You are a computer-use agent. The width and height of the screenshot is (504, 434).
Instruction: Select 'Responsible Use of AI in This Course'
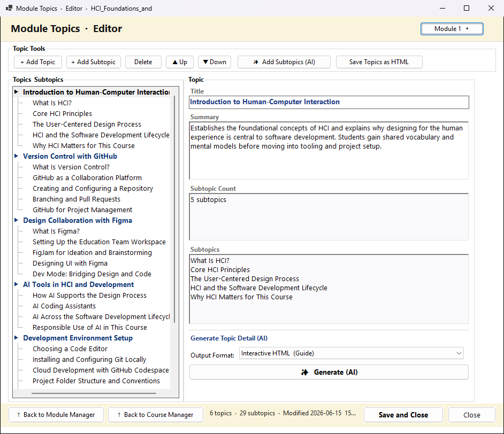point(90,328)
